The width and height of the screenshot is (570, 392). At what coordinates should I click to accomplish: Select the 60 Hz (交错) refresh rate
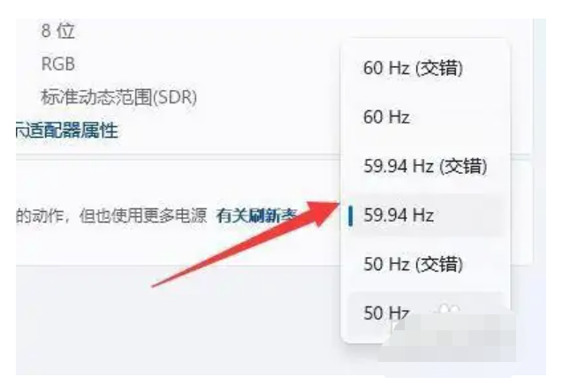(425, 68)
